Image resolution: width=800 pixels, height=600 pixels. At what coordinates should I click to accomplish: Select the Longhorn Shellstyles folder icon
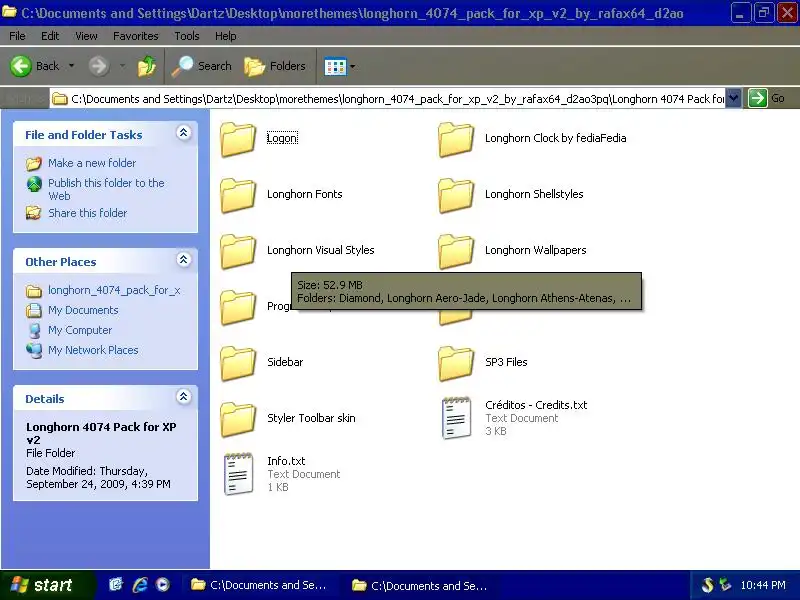point(456,195)
